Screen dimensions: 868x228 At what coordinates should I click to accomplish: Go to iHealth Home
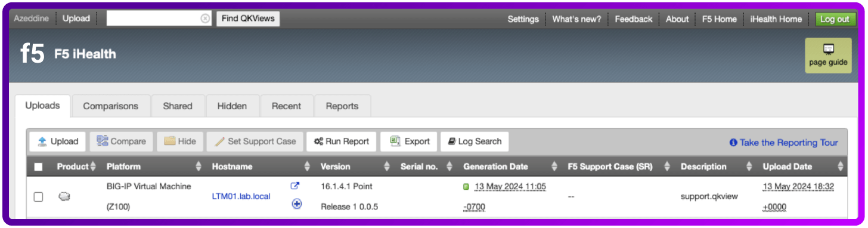click(x=776, y=19)
